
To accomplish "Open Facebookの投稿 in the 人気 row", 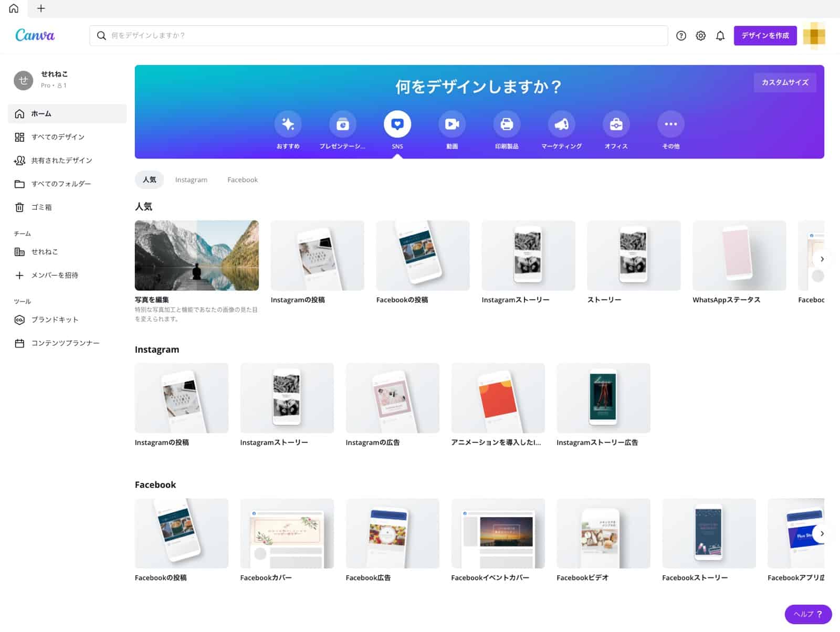I will click(423, 255).
